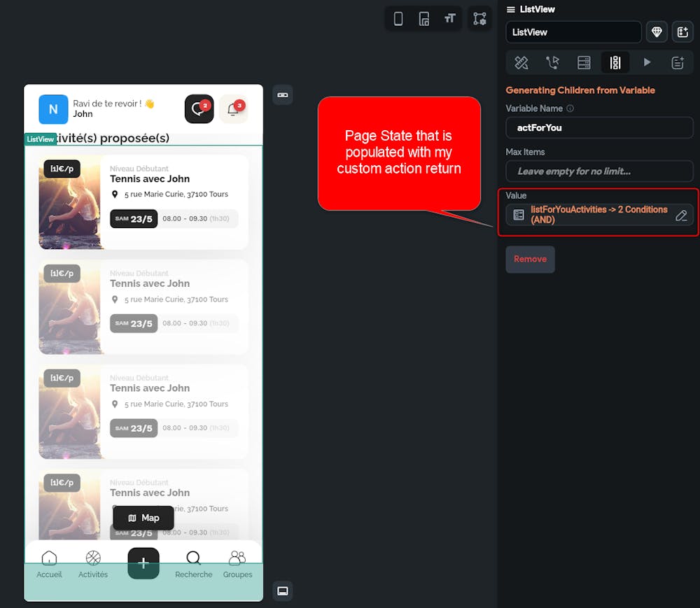Open the widget tree settings icon
This screenshot has width=700, height=608.
pos(479,19)
